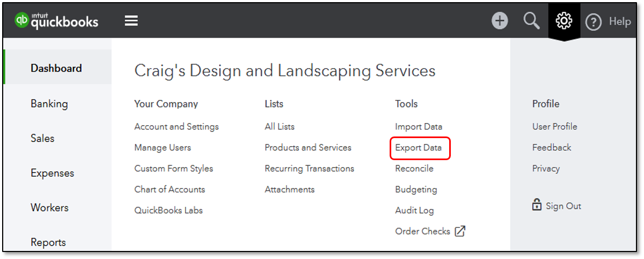Open Privacy under Profile
This screenshot has width=644, height=259.
coord(546,168)
